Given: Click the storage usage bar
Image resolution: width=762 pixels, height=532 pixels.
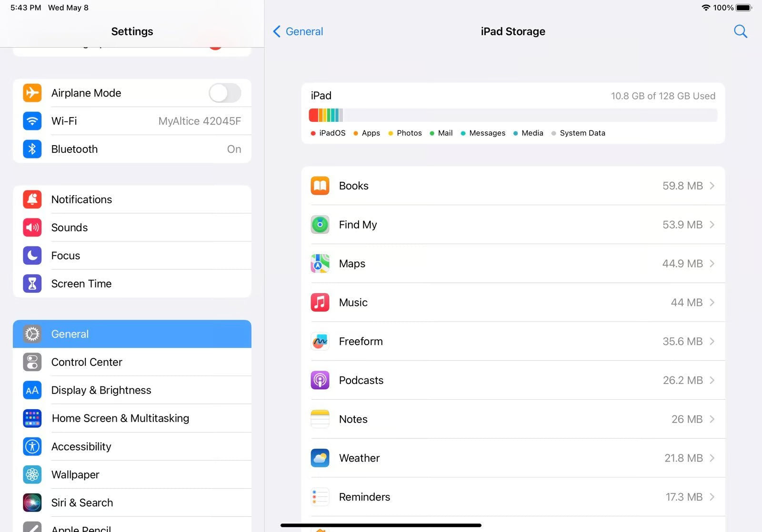Looking at the screenshot, I should 512,115.
